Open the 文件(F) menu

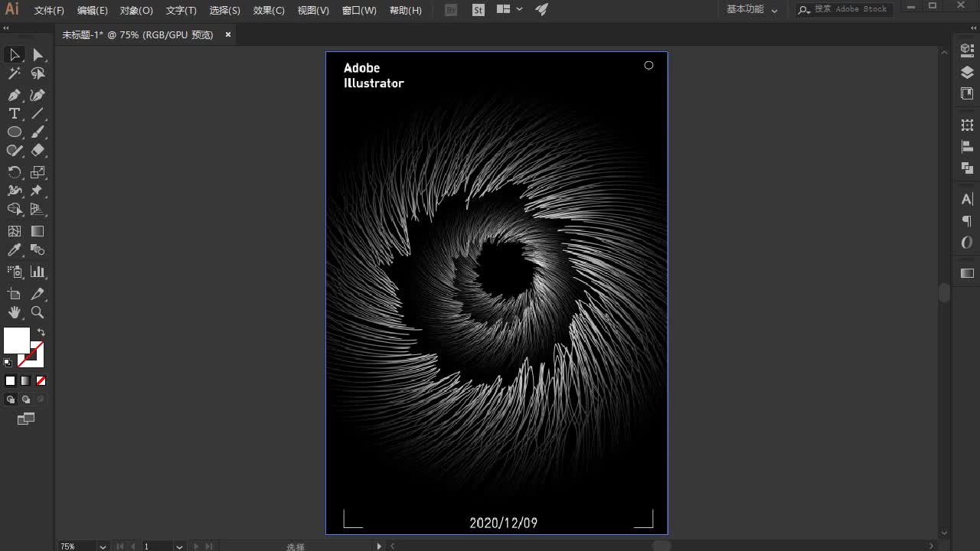[49, 10]
